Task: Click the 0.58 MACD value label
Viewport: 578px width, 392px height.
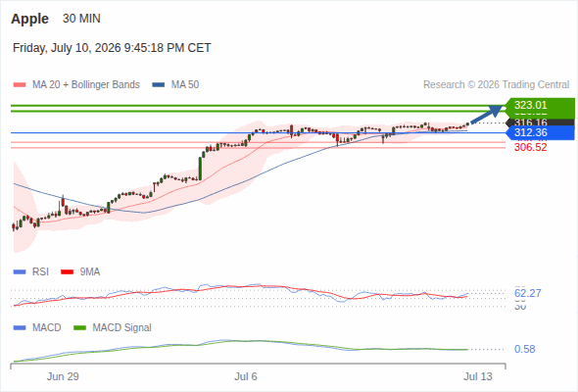Action: click(524, 349)
